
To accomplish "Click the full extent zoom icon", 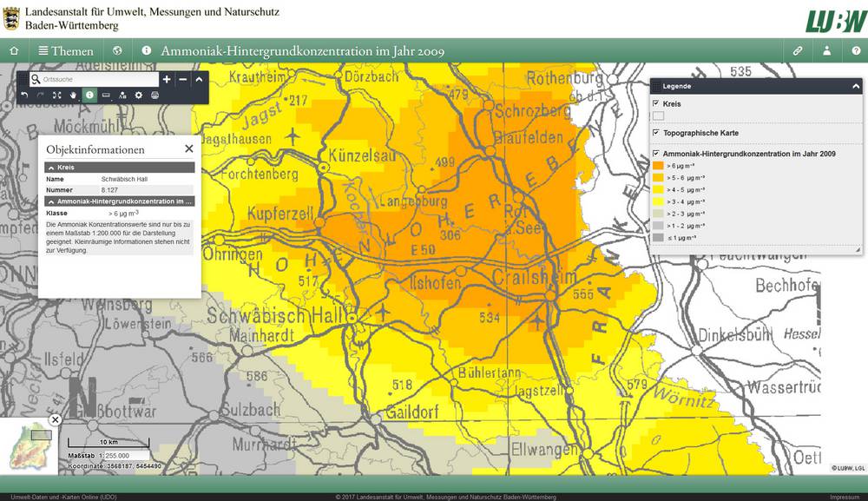I will (56, 95).
